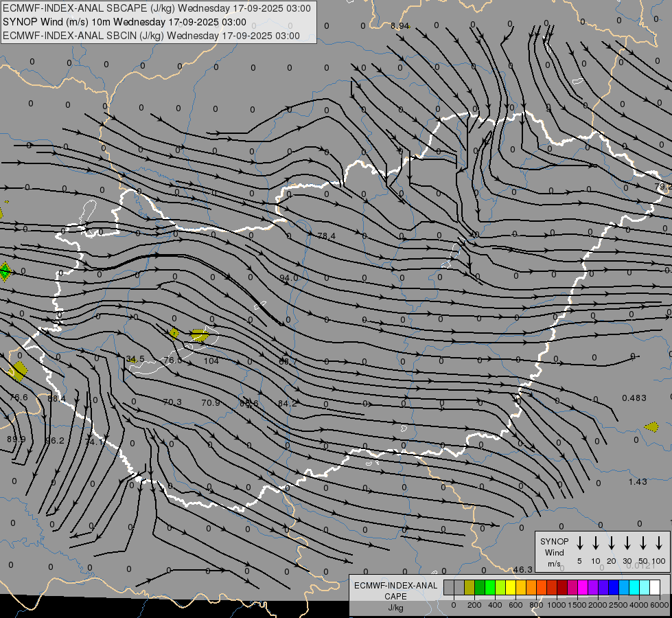Click the 78.4 value on the map
Viewport: 672px width, 618px height.
click(327, 236)
